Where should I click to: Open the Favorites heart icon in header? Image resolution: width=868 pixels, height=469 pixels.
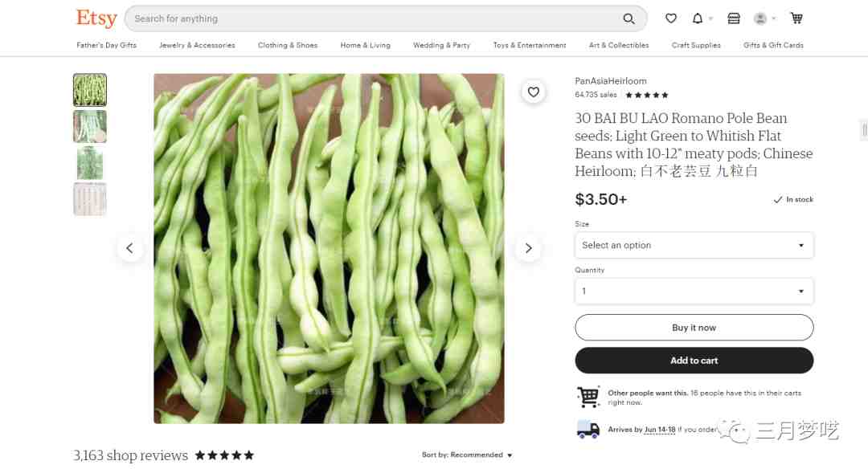click(671, 18)
